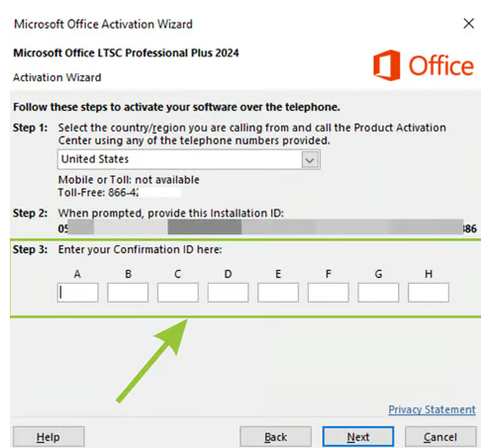Open the Privacy Statement link
This screenshot has height=448, width=485.
click(x=432, y=409)
